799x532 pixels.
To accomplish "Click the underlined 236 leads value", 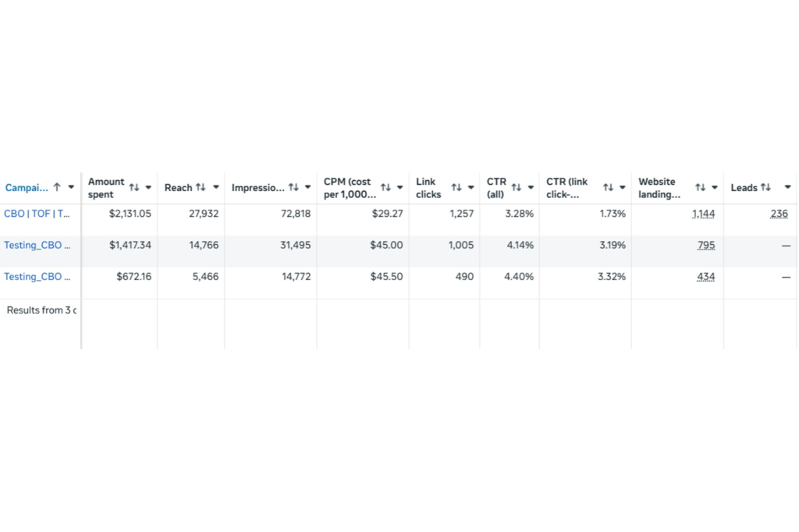I will (779, 213).
